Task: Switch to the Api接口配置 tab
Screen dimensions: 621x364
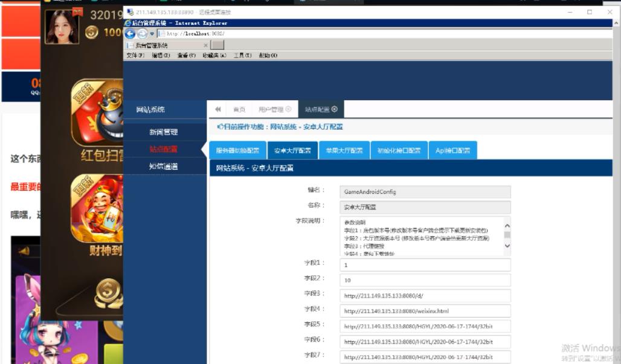Action: coord(453,151)
